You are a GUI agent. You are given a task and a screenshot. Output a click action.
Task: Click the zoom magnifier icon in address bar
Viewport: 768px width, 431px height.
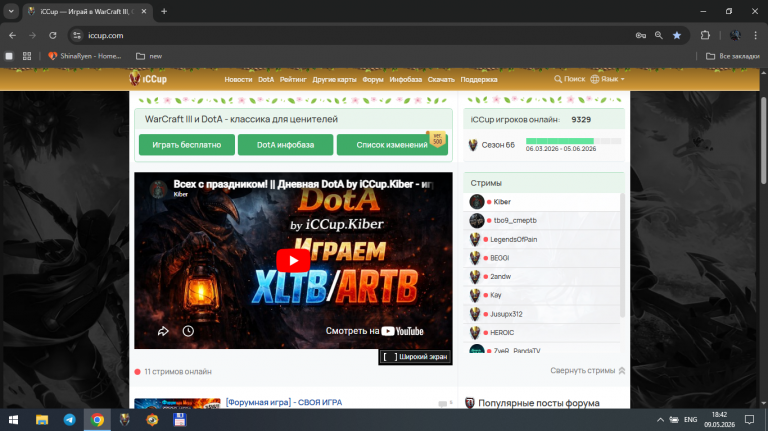(659, 35)
